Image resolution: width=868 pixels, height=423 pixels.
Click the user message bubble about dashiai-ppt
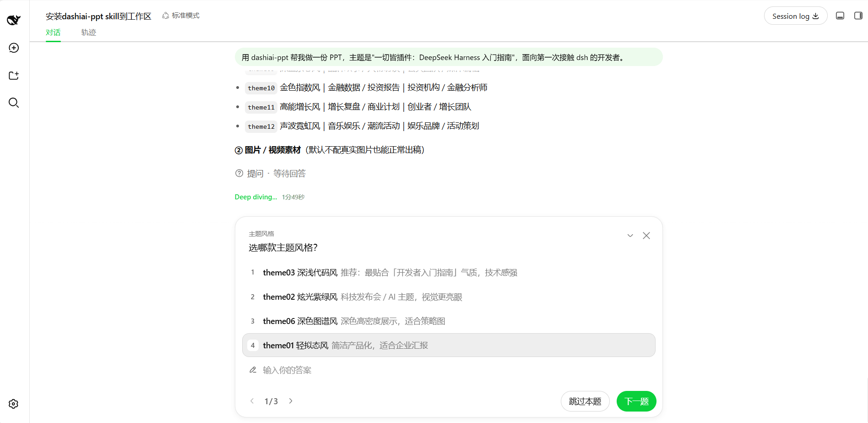click(x=449, y=57)
